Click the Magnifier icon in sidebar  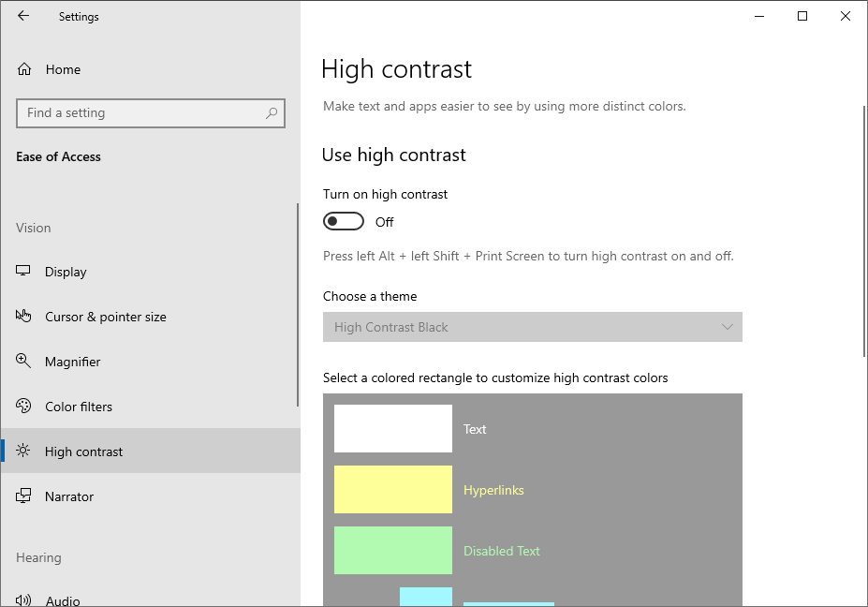23,361
